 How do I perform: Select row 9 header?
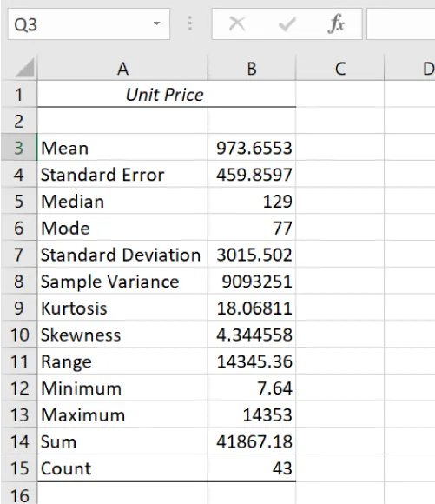19,308
